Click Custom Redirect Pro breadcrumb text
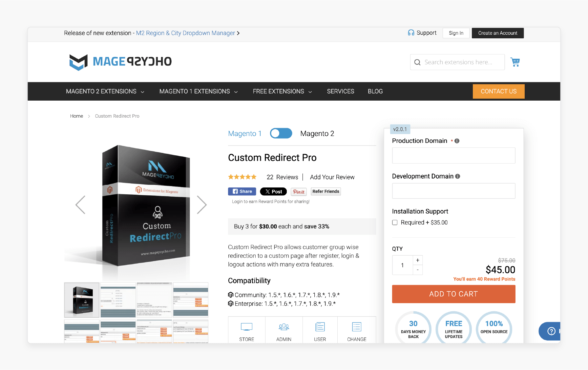588x370 pixels. tap(117, 116)
